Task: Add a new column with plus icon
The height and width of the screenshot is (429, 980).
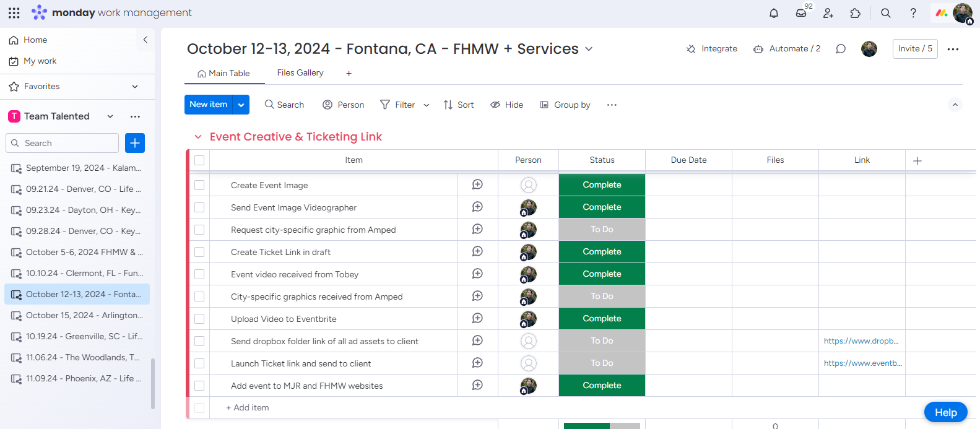Action: (x=917, y=160)
